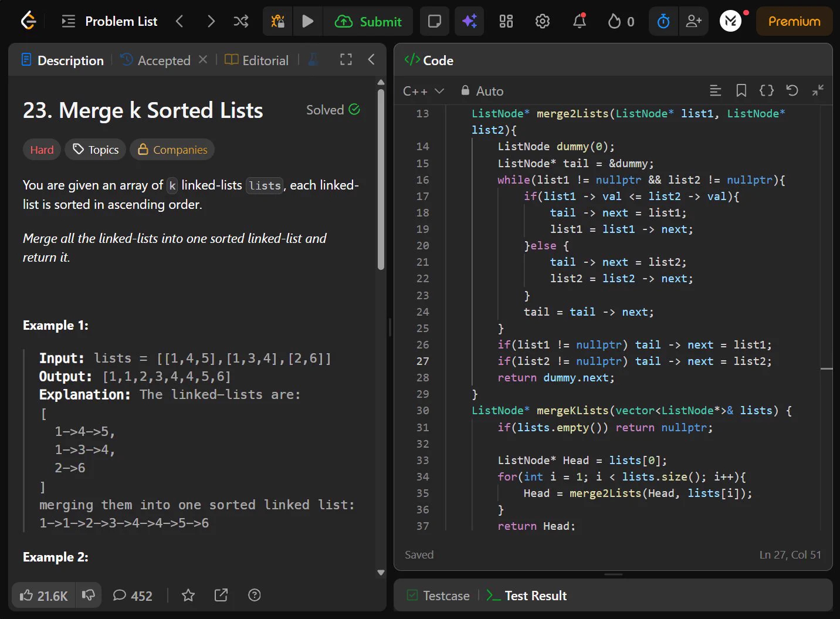Switch to the Editorial tab
840x619 pixels.
[257, 60]
